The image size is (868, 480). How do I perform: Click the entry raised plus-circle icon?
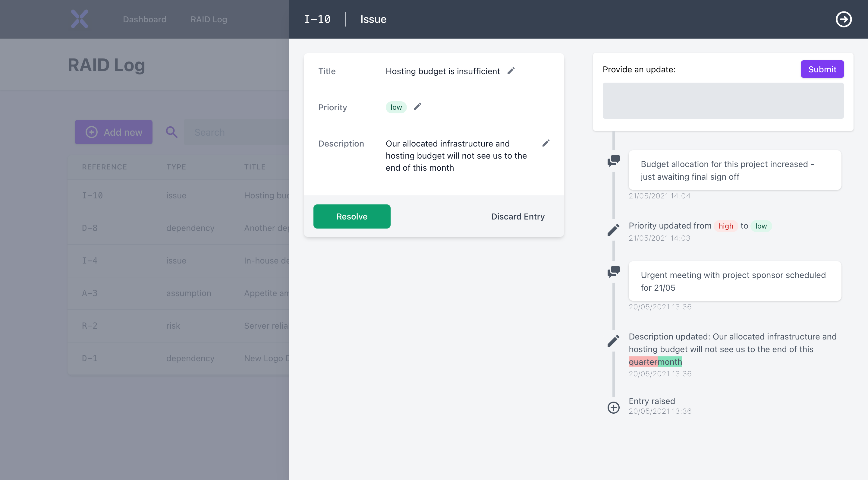click(x=614, y=406)
